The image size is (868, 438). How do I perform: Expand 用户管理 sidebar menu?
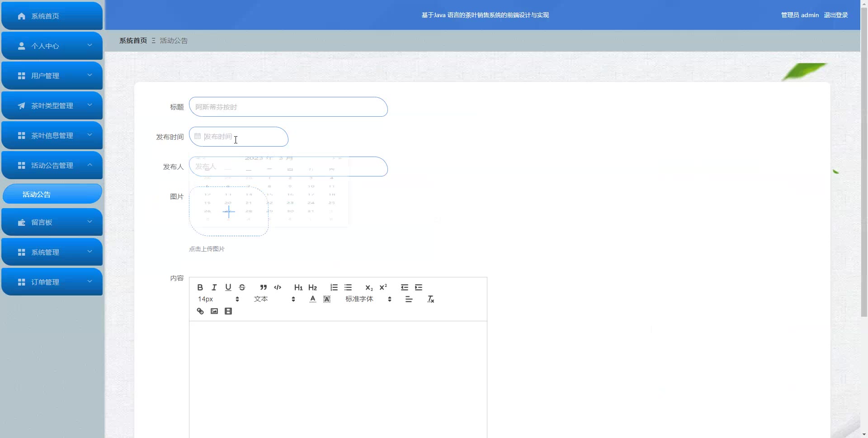[52, 76]
